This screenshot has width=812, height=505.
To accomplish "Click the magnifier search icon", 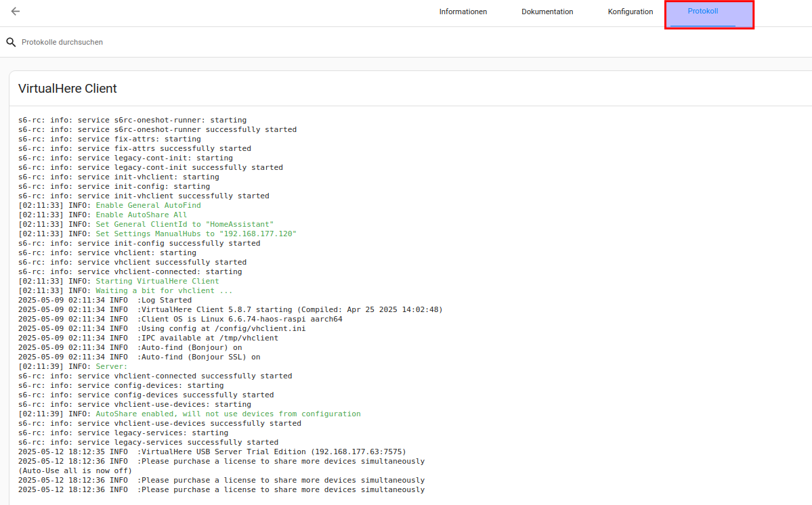I will pos(11,42).
